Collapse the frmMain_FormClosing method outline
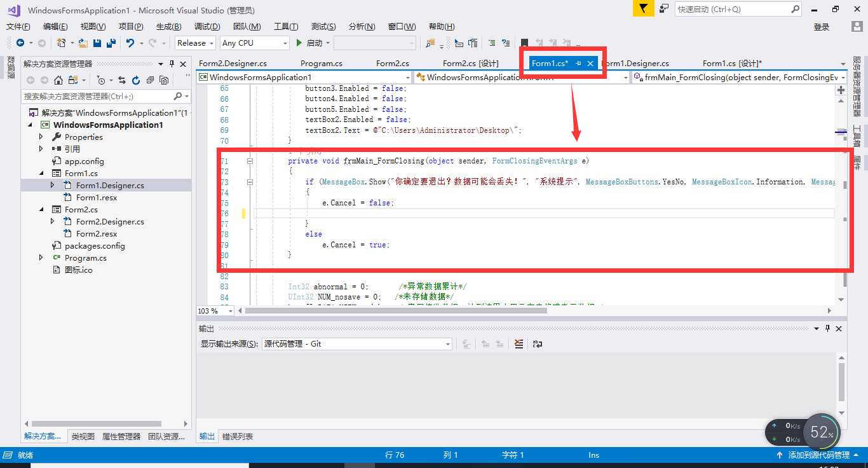This screenshot has height=468, width=868. tap(250, 161)
